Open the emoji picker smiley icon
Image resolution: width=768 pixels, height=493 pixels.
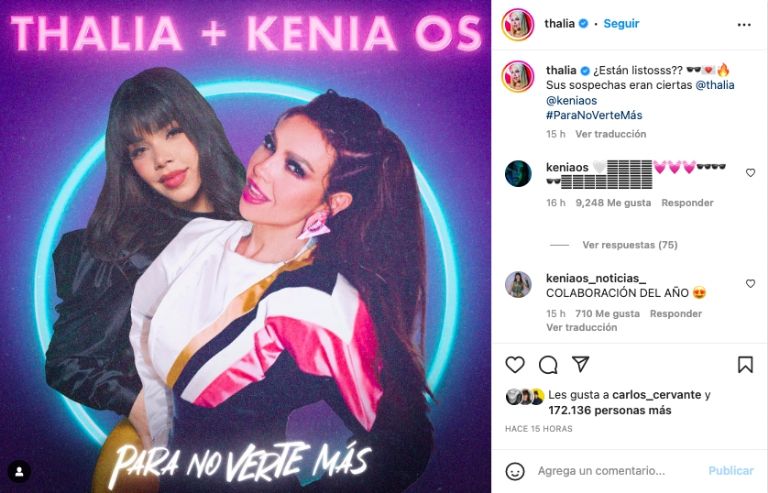point(515,471)
